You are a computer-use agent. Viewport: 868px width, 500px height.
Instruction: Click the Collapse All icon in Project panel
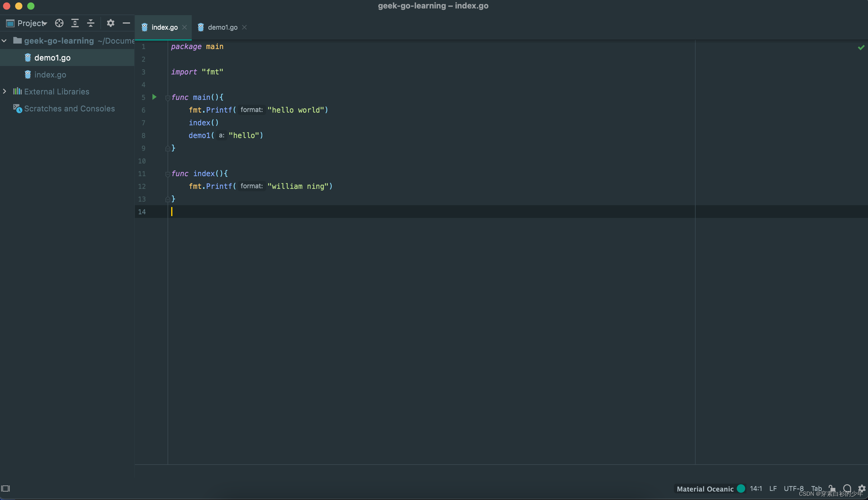pos(90,23)
